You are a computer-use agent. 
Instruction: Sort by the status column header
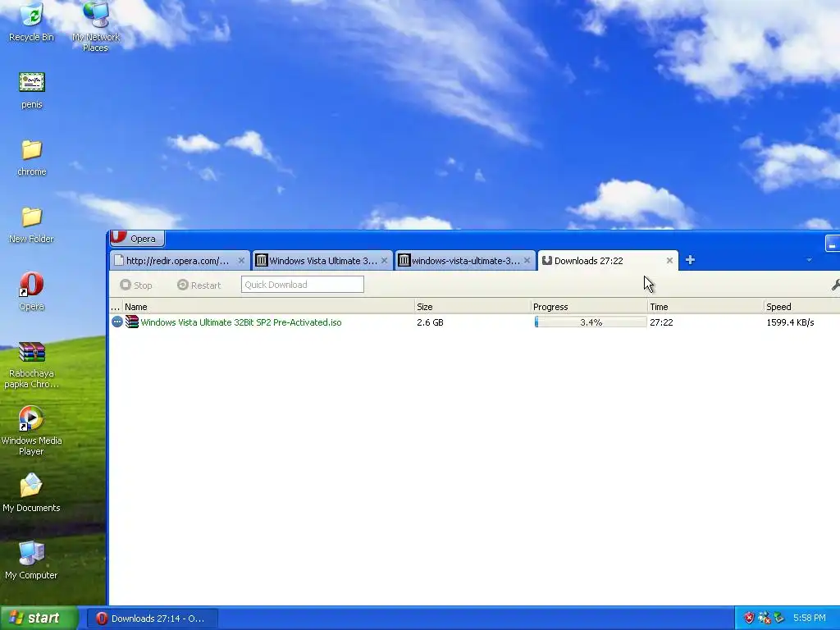pyautogui.click(x=115, y=307)
